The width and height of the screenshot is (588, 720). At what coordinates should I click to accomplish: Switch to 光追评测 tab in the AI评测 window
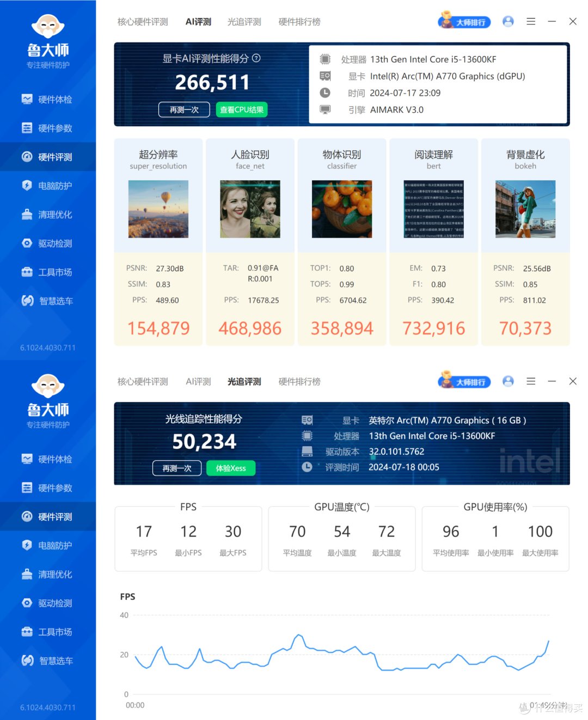(x=244, y=22)
